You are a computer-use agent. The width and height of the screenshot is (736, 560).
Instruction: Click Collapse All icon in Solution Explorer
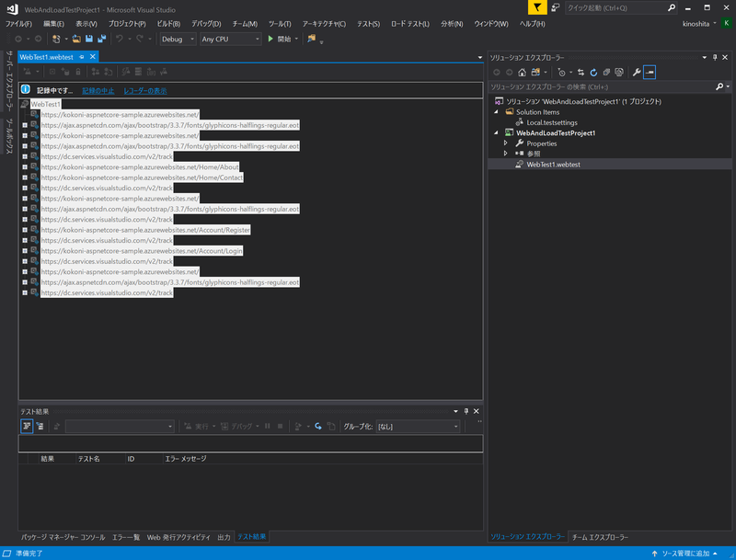[x=606, y=73]
